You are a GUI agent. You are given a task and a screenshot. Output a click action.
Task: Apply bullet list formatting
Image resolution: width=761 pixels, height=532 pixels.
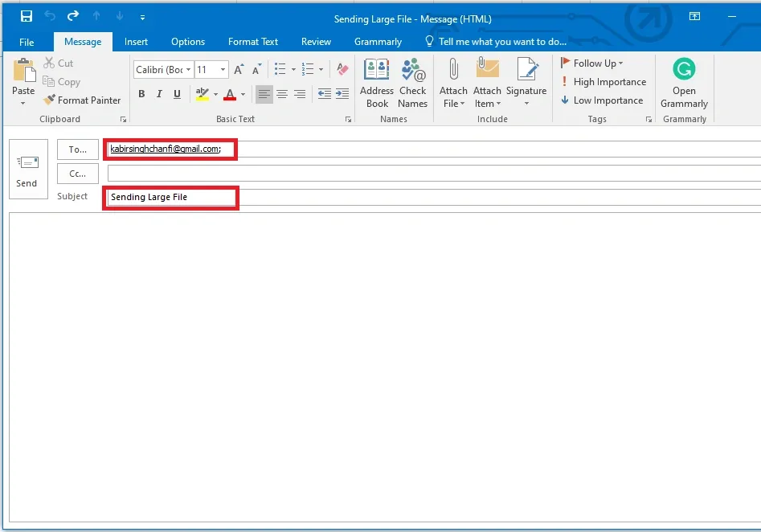280,69
